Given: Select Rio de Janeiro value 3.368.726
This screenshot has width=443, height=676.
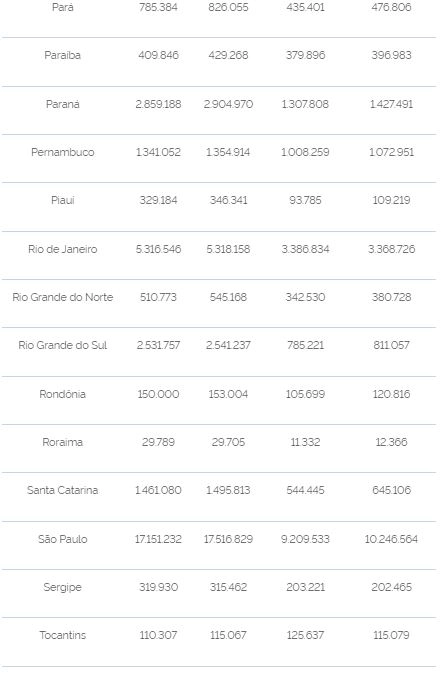Looking at the screenshot, I should click(391, 249).
